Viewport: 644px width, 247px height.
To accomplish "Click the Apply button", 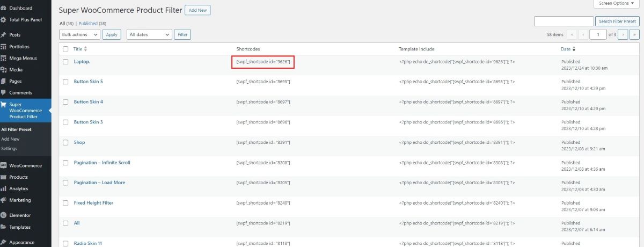I will [112, 34].
